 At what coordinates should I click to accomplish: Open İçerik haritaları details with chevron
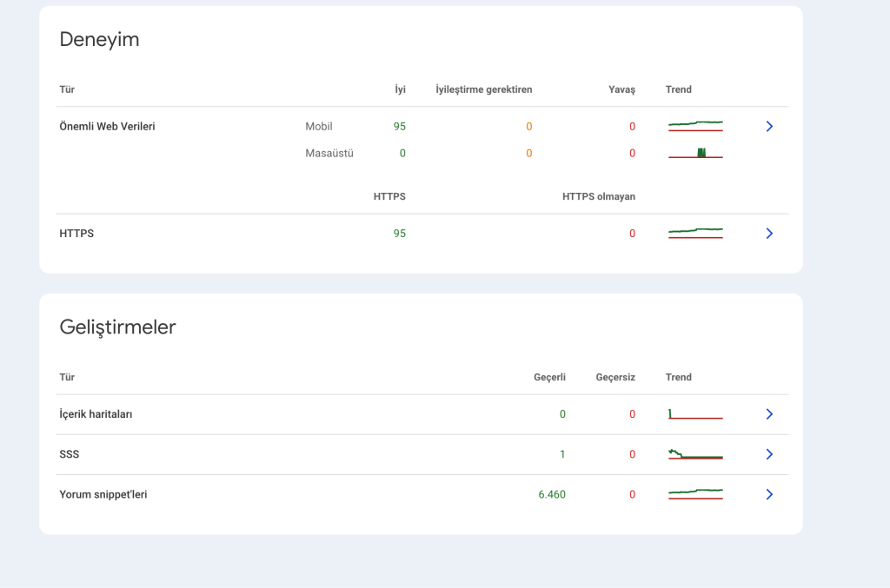(769, 414)
